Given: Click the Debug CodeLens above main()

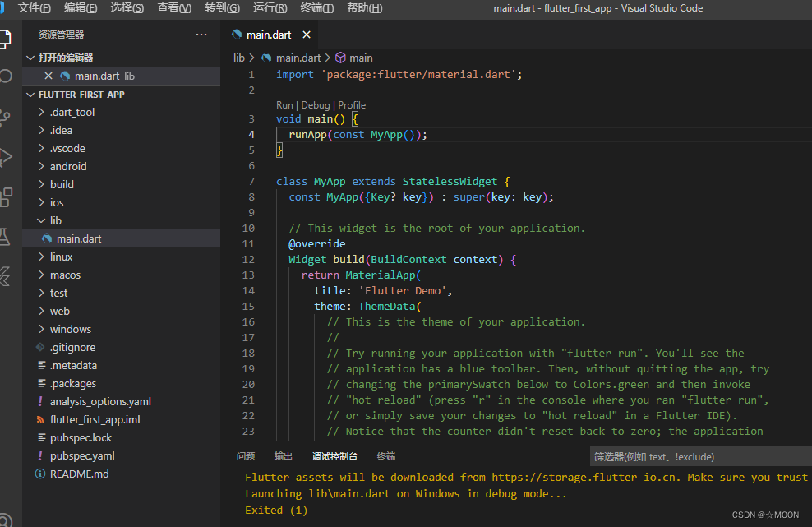Looking at the screenshot, I should pyautogui.click(x=316, y=105).
